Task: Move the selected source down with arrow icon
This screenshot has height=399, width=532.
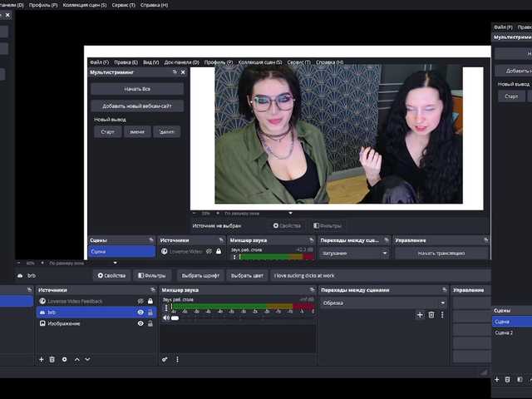Action: pos(88,359)
